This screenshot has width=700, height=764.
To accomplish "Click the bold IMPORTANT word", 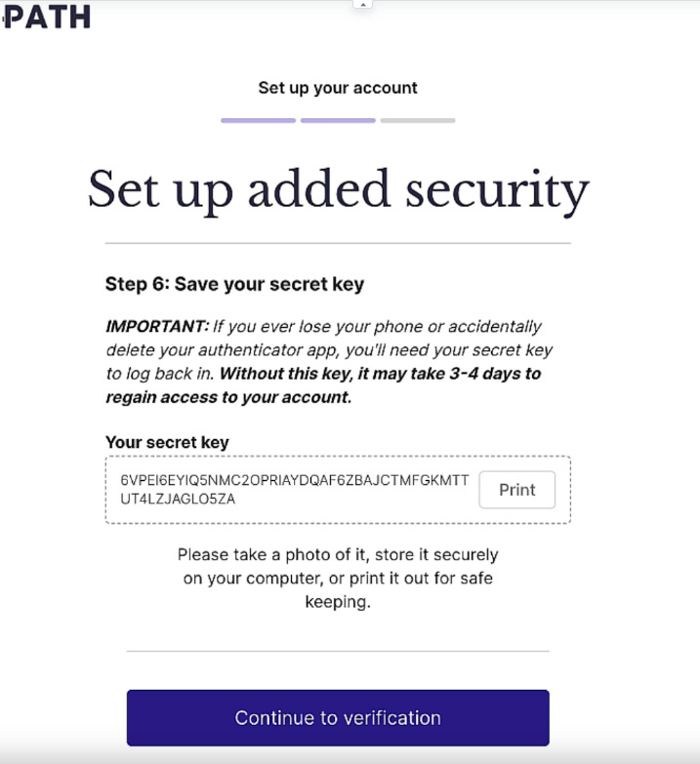I will click(157, 326).
